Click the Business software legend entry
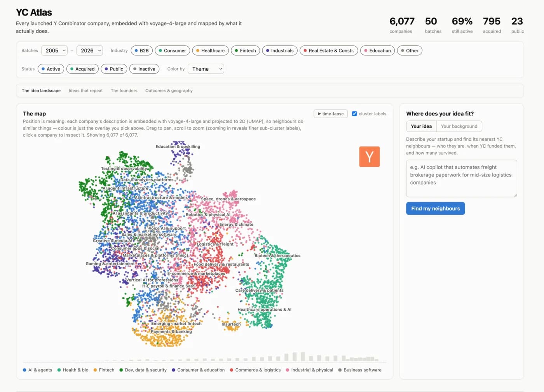The height and width of the screenshot is (392, 544). point(360,370)
